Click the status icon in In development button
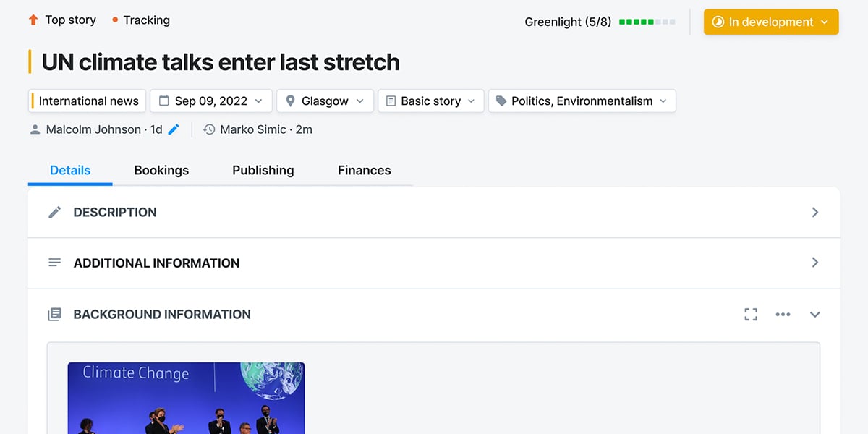This screenshot has width=868, height=434. [718, 22]
